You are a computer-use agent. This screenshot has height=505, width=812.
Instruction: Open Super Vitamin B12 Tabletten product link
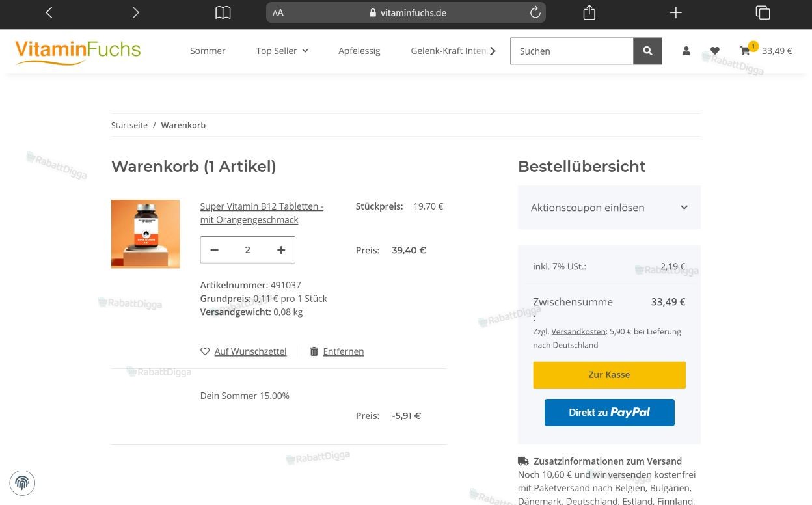click(262, 213)
